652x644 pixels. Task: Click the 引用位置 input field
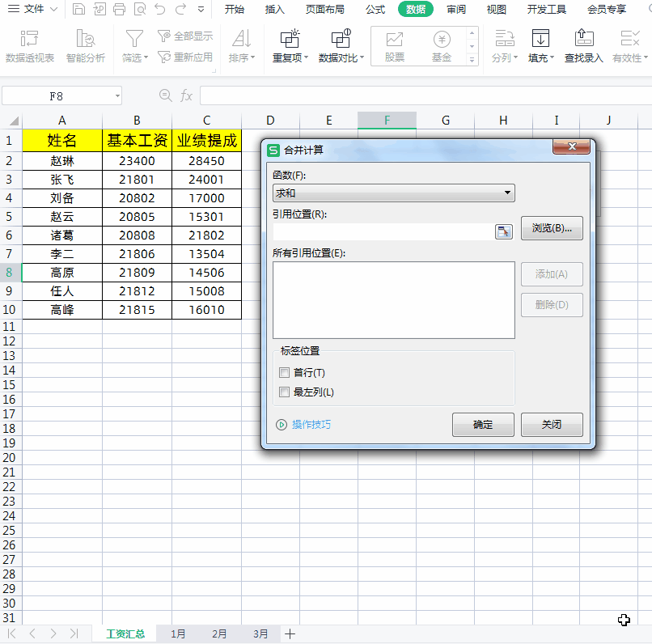tap(383, 231)
